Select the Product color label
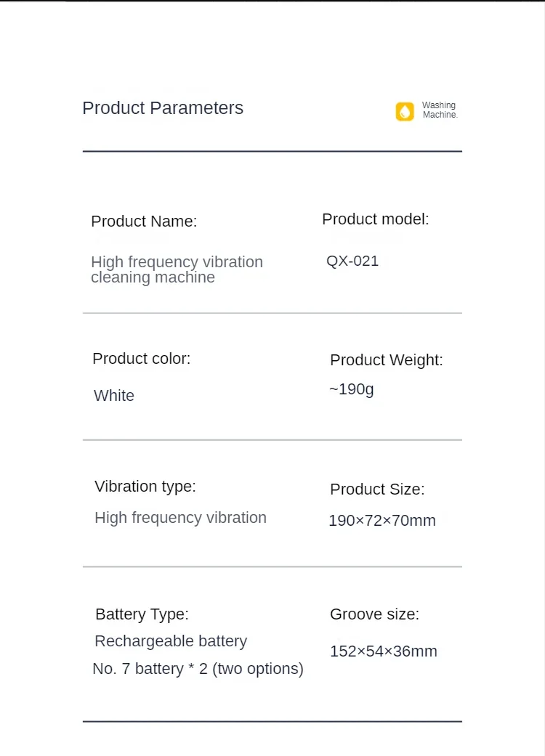Screen dimensions: 545x756 click(x=142, y=359)
